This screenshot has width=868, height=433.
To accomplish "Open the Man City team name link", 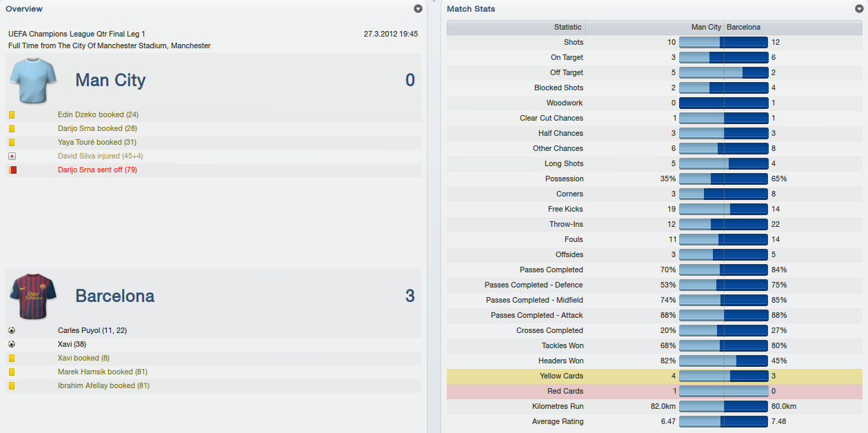I will 110,80.
